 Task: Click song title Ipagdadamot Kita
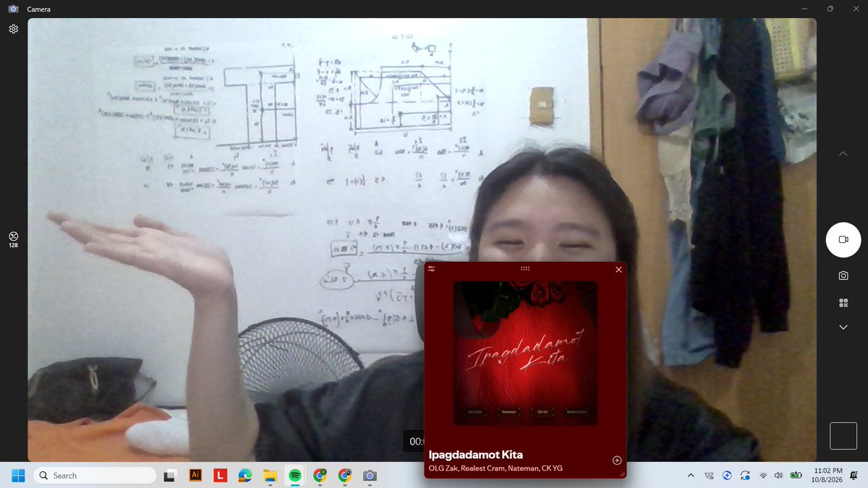(475, 455)
